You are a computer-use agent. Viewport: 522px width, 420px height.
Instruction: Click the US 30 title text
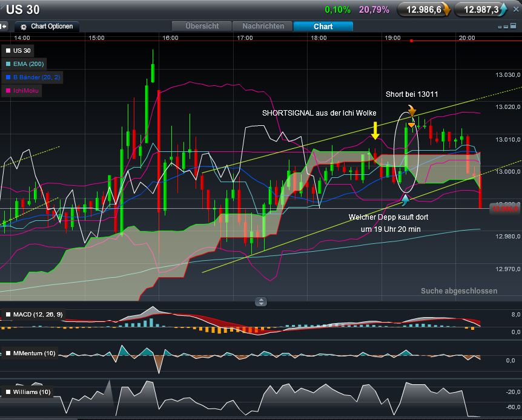pyautogui.click(x=22, y=10)
